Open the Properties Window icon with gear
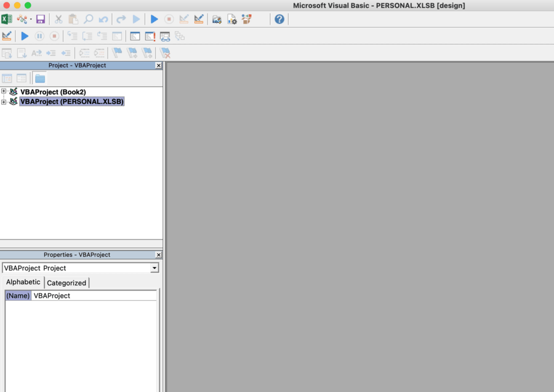This screenshot has height=392, width=554. pos(232,19)
